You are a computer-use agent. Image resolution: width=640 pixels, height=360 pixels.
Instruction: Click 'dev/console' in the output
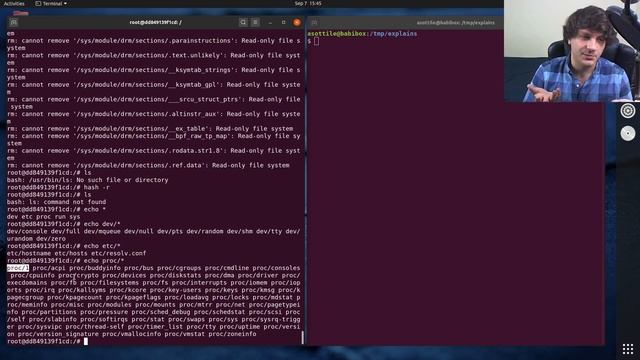pos(27,231)
